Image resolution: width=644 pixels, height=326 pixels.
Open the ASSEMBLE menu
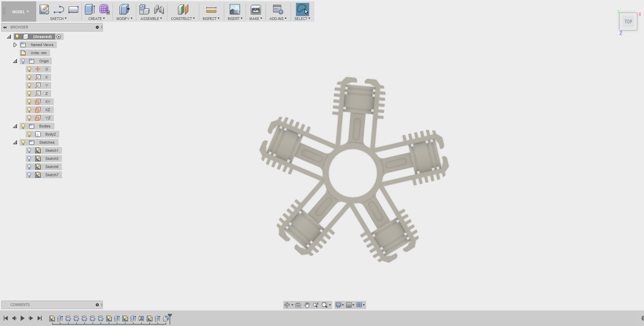point(151,19)
